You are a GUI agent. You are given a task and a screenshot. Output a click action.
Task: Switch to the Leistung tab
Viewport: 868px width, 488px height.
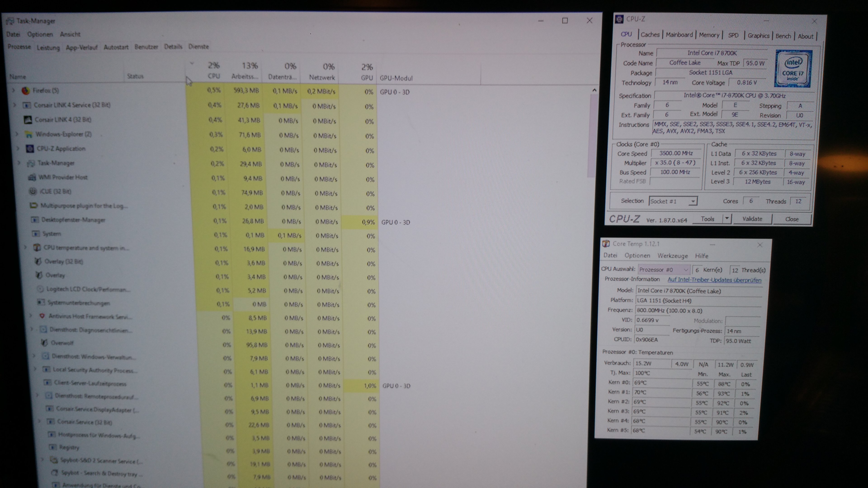click(48, 47)
